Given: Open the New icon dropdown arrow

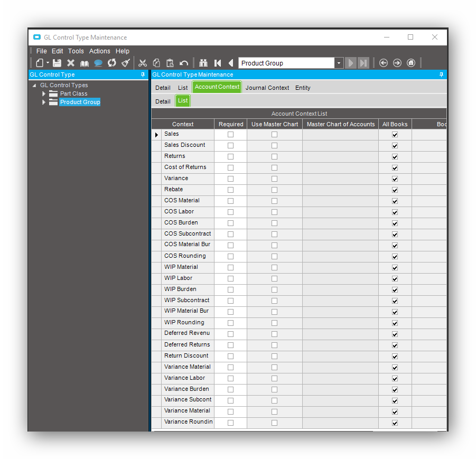Looking at the screenshot, I should point(48,63).
